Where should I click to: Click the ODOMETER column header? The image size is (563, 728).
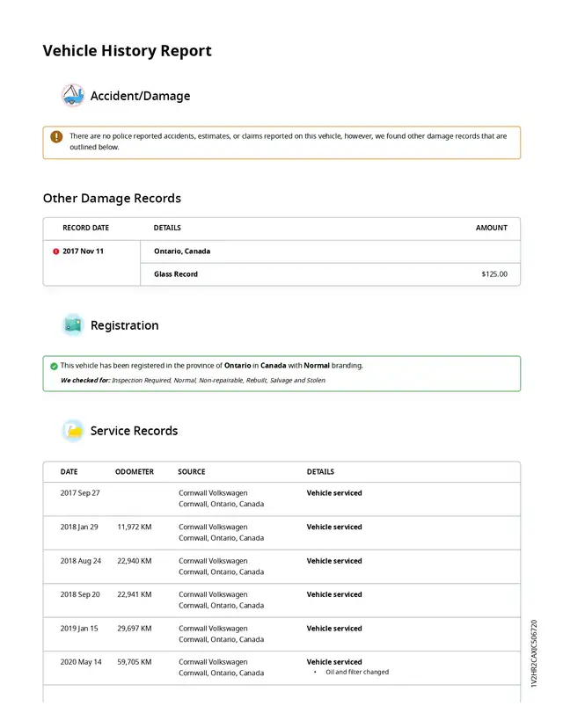pos(134,472)
